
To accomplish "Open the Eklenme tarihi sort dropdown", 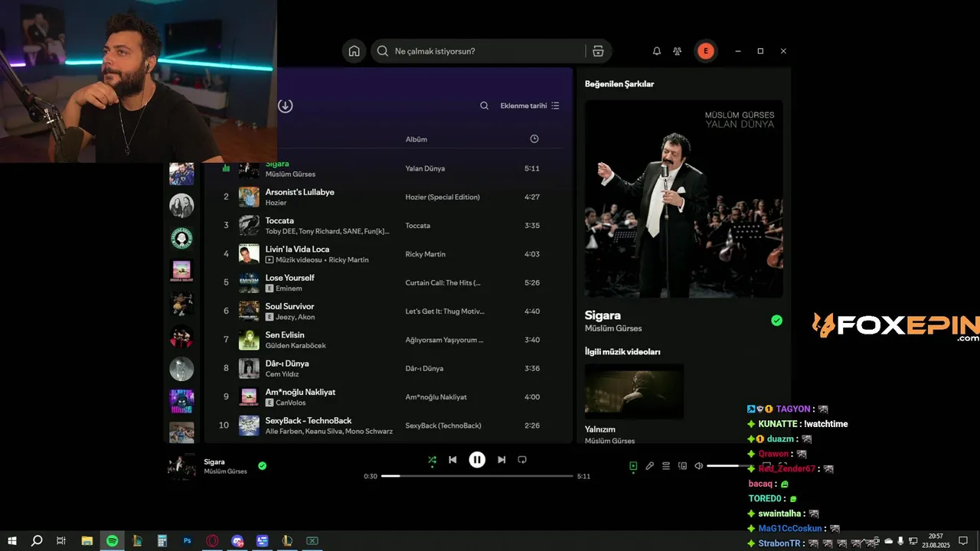I will [x=530, y=106].
